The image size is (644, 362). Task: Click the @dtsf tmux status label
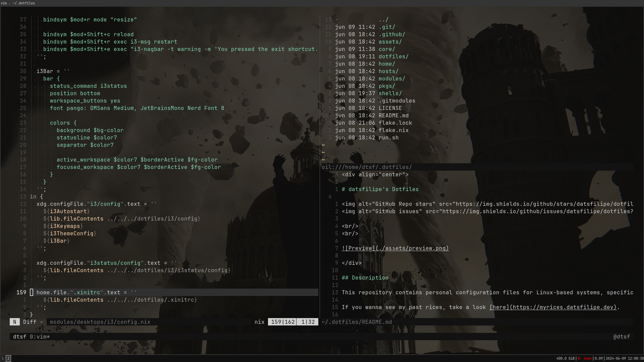pyautogui.click(x=622, y=337)
